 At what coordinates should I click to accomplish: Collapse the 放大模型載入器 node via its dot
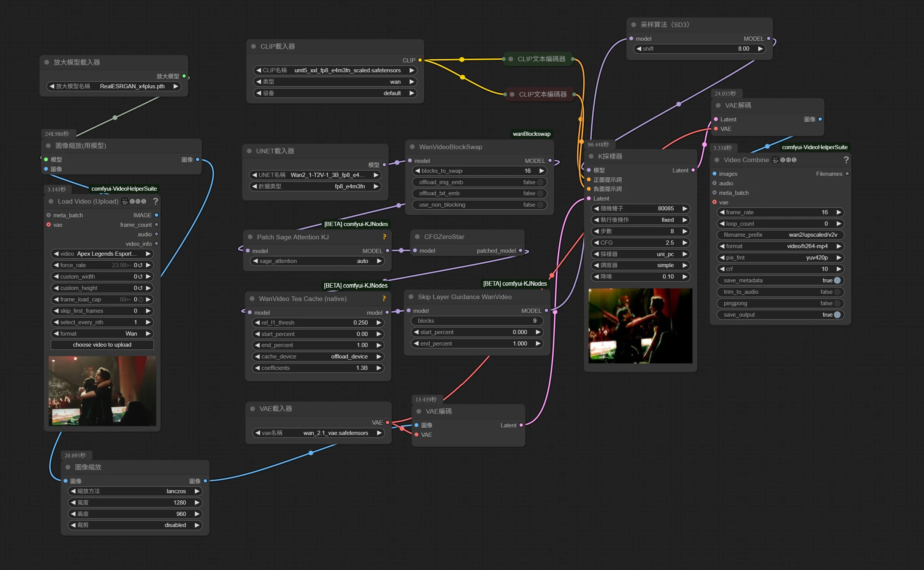(x=46, y=62)
